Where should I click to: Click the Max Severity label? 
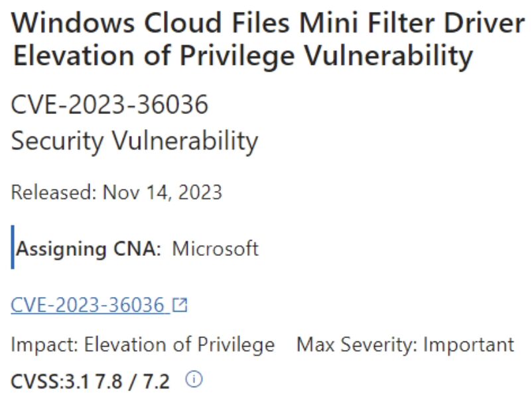[357, 345]
